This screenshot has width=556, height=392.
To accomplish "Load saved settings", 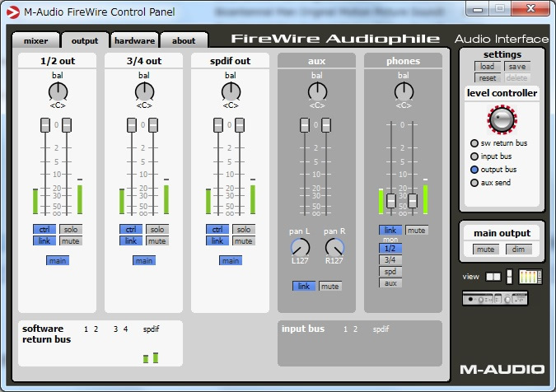I will pyautogui.click(x=488, y=66).
